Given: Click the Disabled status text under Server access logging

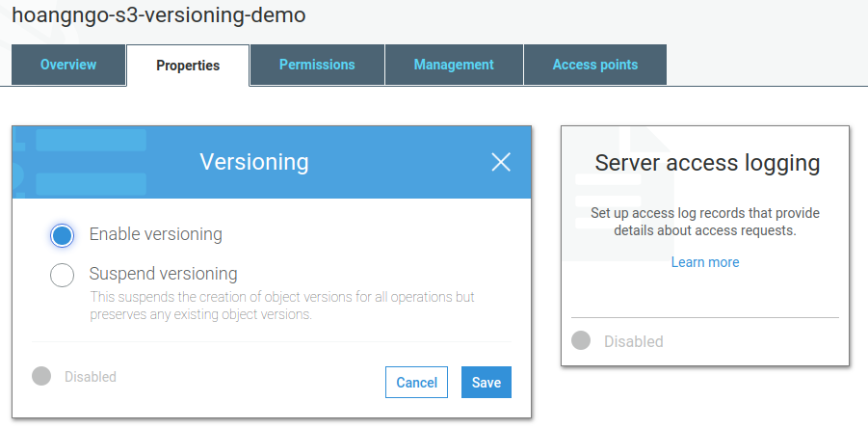Looking at the screenshot, I should pyautogui.click(x=634, y=341).
